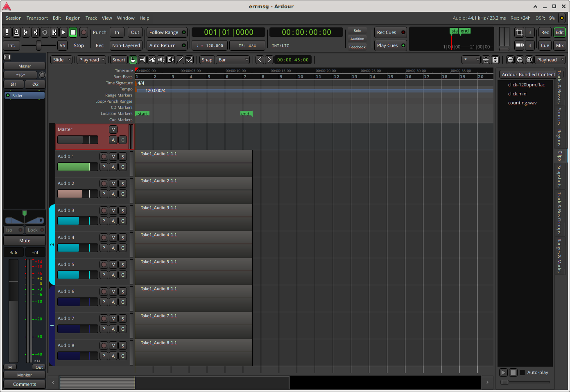
Task: Mute the Audio 1 track
Action: (113, 157)
